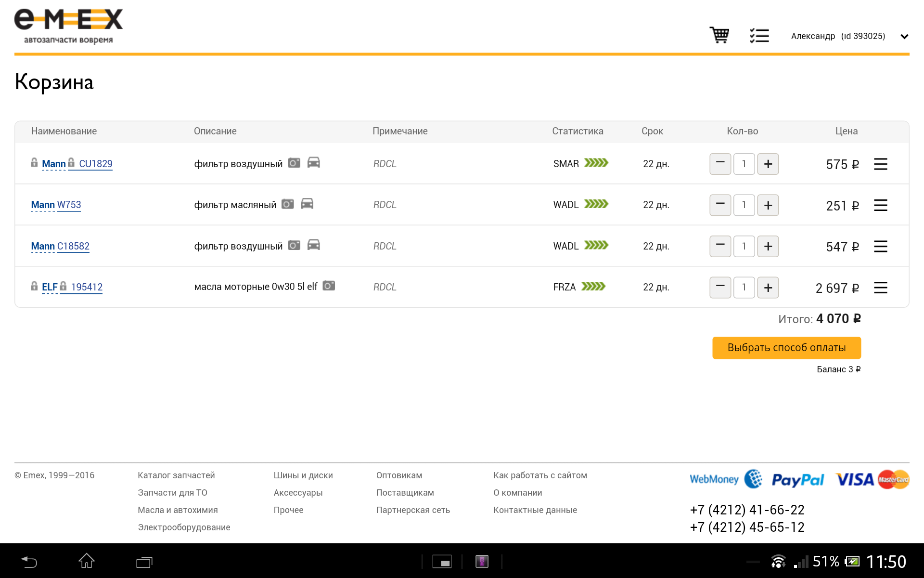This screenshot has height=578, width=924.
Task: Increase quantity of ELF 195412
Action: [768, 288]
